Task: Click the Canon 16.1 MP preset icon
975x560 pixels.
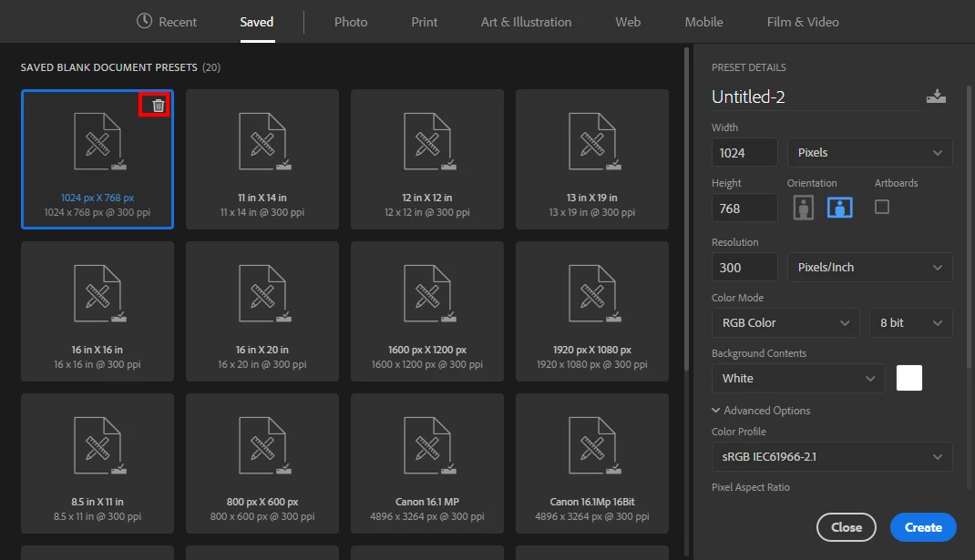Action: pos(428,445)
